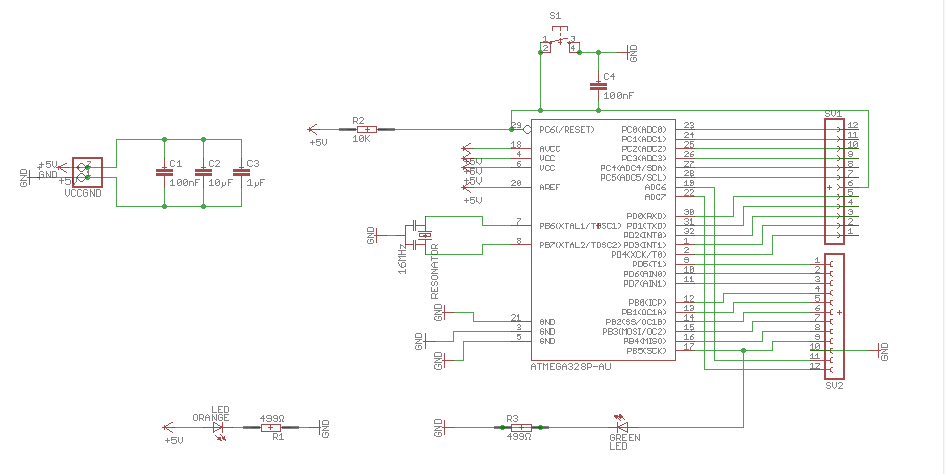Select the PD0(RXD) pin label

pos(647,216)
